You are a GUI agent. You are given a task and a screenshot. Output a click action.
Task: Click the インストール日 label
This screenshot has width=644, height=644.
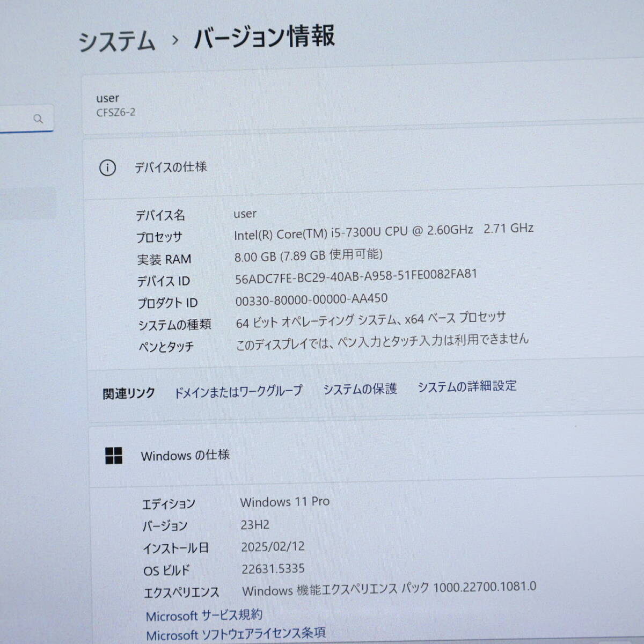(175, 548)
